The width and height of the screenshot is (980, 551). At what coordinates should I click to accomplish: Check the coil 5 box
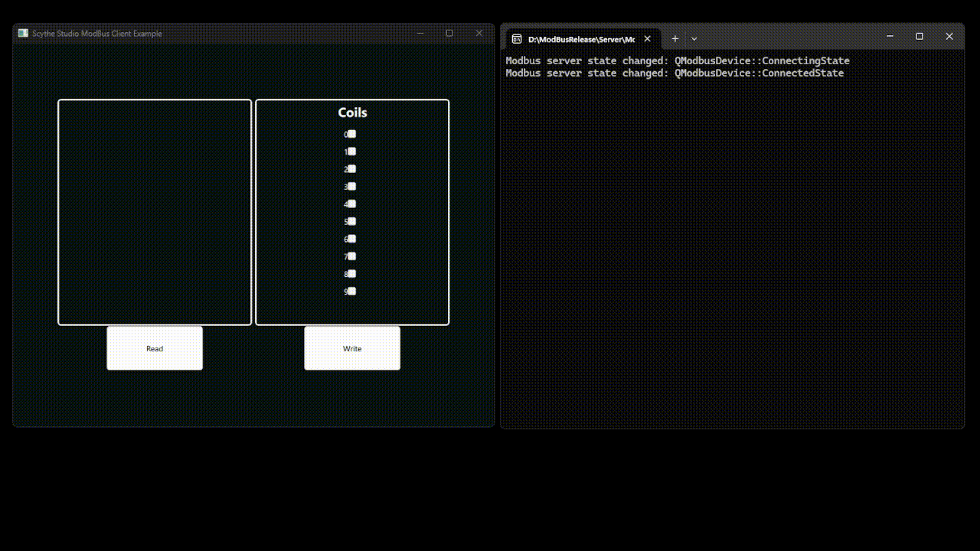click(351, 220)
